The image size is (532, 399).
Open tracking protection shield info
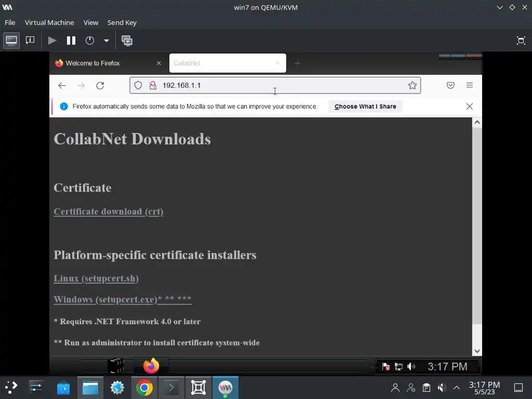point(138,85)
